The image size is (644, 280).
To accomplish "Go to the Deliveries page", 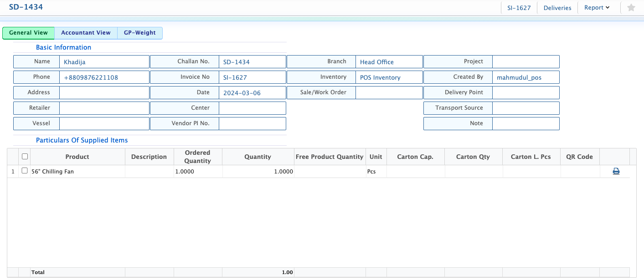I will click(x=557, y=8).
